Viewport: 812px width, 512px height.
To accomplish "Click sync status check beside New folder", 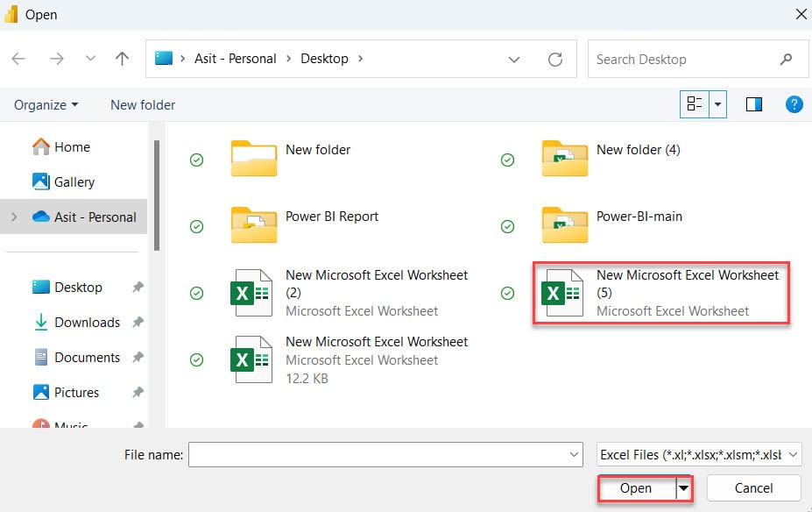I will [197, 160].
